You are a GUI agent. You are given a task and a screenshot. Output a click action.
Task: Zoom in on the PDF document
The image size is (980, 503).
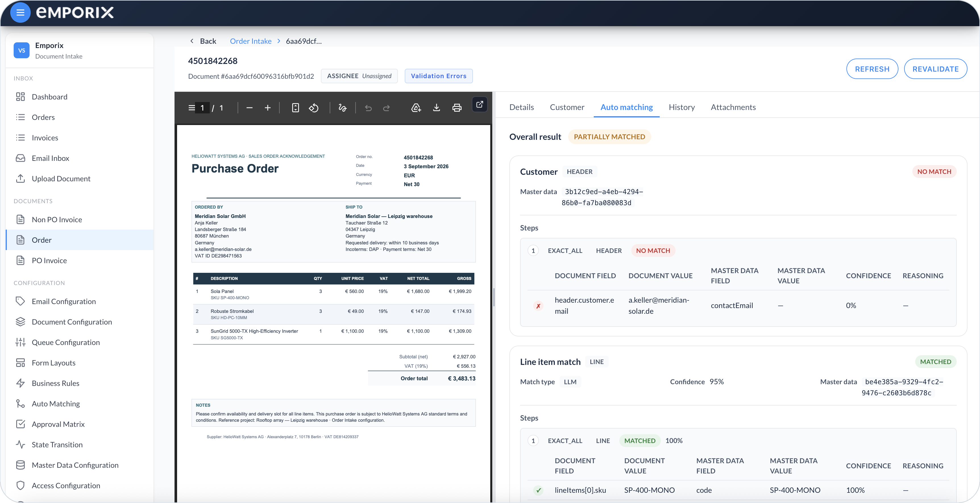[267, 108]
